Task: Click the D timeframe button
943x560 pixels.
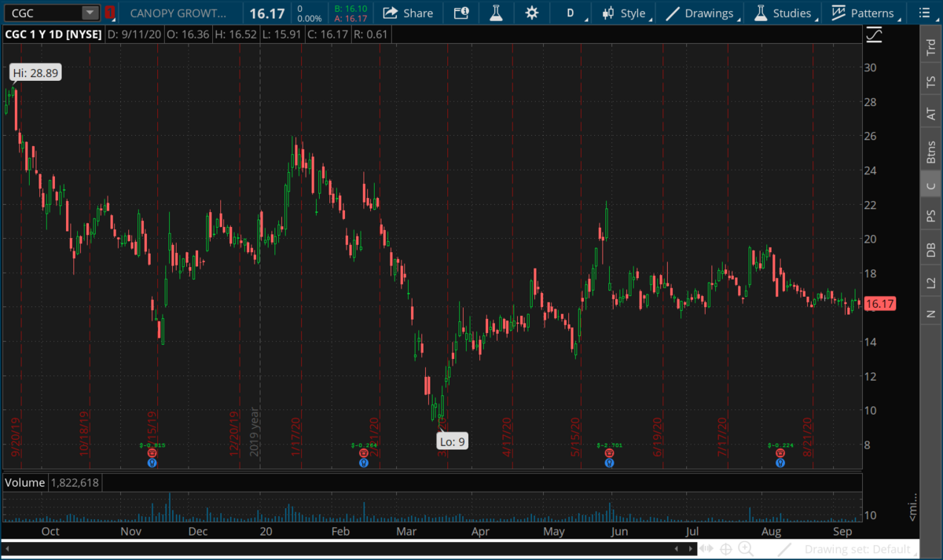Action: pos(571,13)
